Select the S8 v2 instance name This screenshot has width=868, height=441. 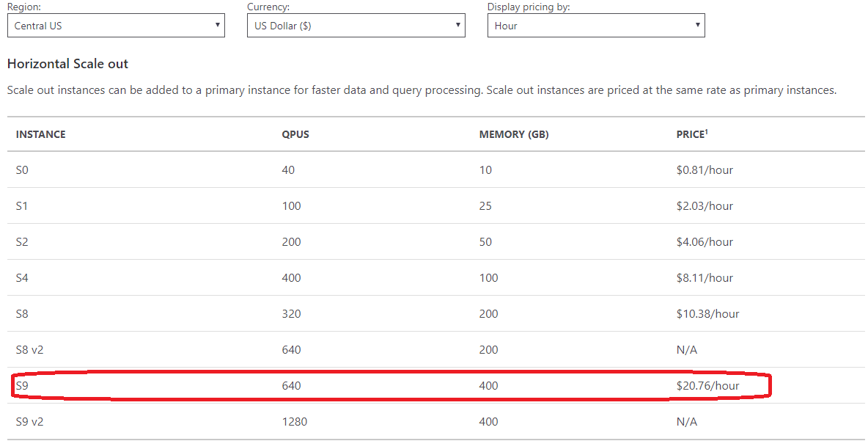(29, 350)
